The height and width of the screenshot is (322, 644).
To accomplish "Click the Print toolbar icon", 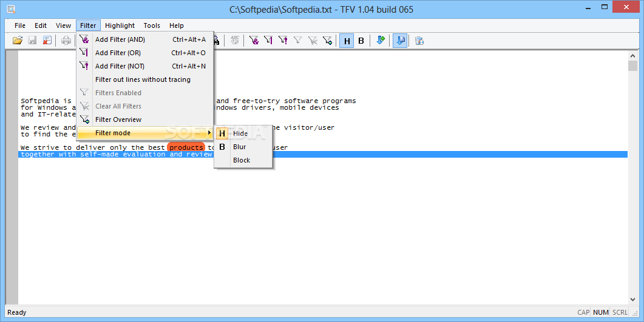I will 66,41.
